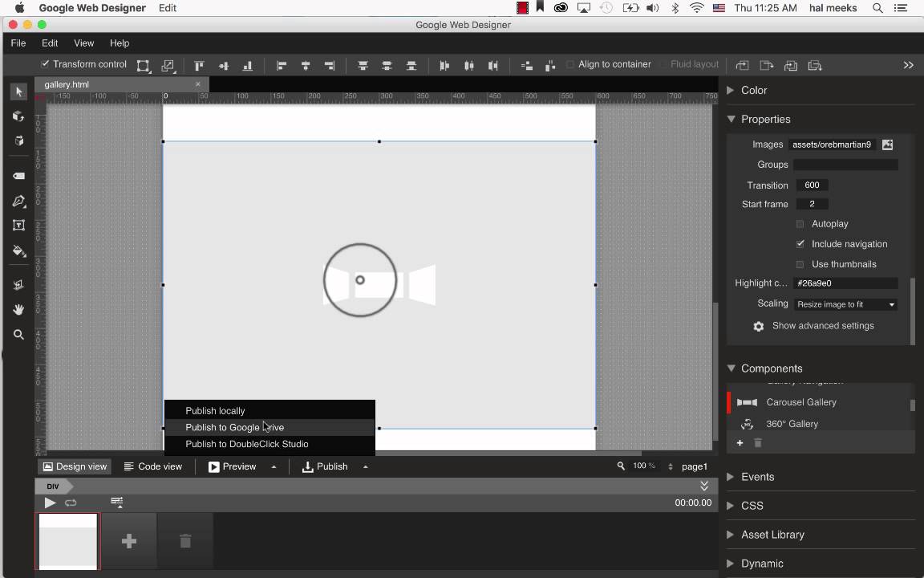Distribute bottom edges in toolbar
924x578 pixels.
point(411,66)
